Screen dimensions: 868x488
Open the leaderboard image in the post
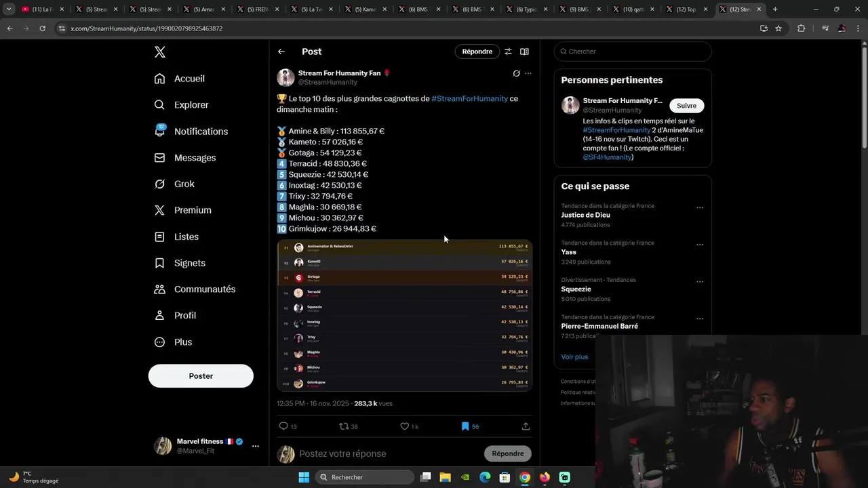404,315
